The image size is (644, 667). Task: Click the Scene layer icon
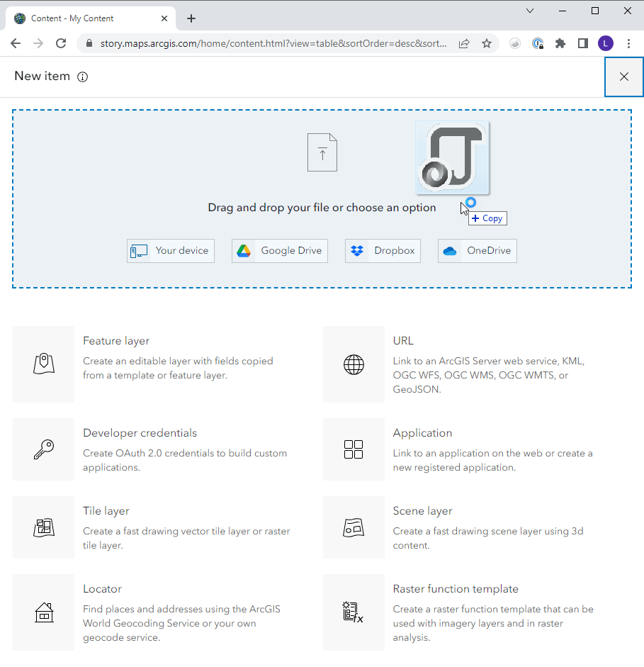coord(354,527)
